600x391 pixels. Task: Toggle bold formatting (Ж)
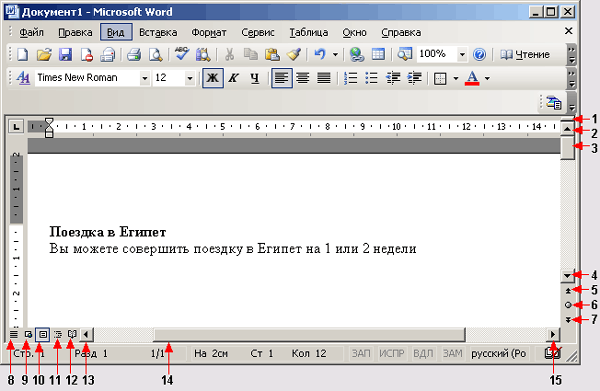[x=213, y=78]
